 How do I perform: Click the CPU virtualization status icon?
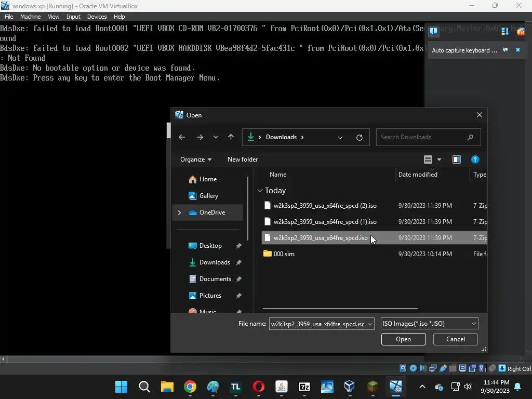tap(482, 368)
